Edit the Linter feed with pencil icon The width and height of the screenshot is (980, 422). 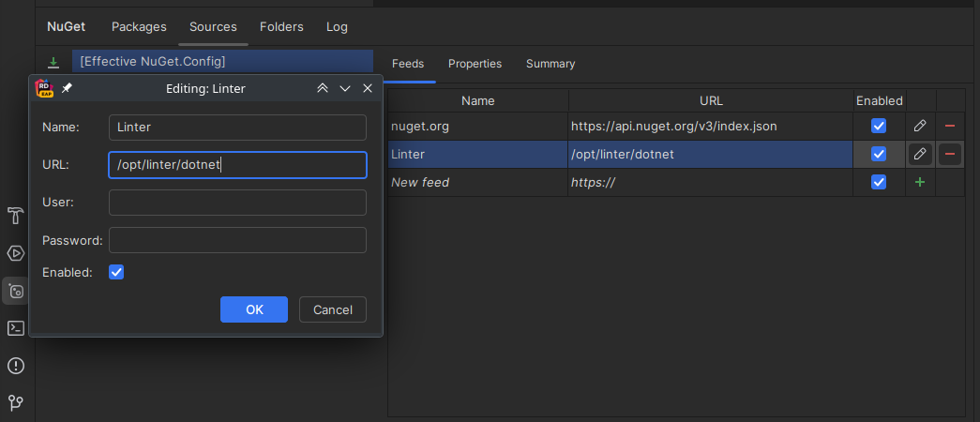[x=919, y=154]
